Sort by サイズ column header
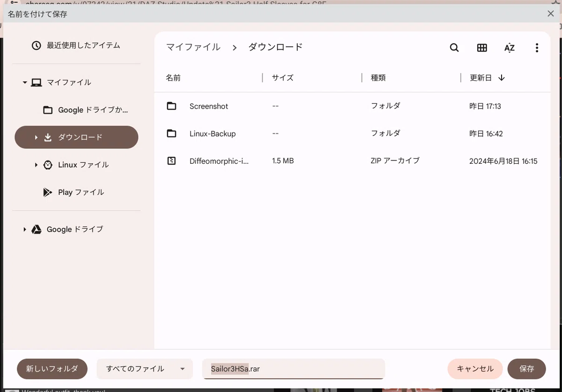 (x=283, y=78)
